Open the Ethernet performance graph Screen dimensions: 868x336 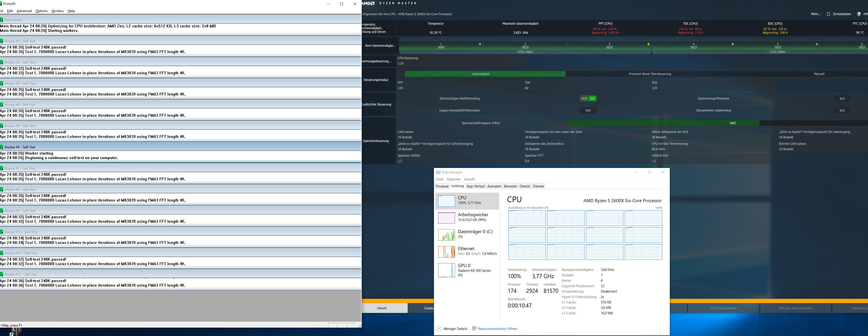(446, 252)
